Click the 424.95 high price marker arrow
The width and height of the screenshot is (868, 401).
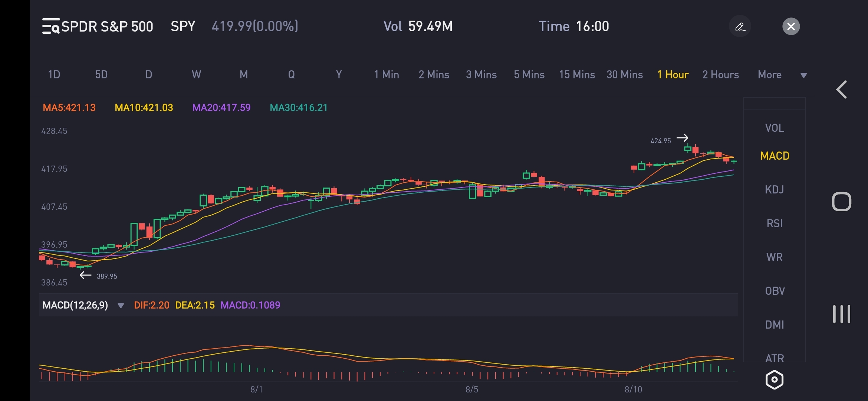pos(682,138)
